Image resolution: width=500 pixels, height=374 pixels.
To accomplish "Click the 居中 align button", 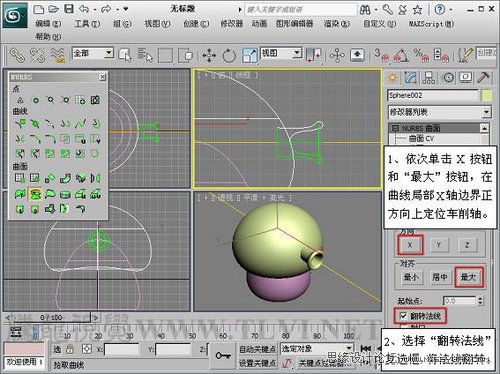I will point(440,277).
